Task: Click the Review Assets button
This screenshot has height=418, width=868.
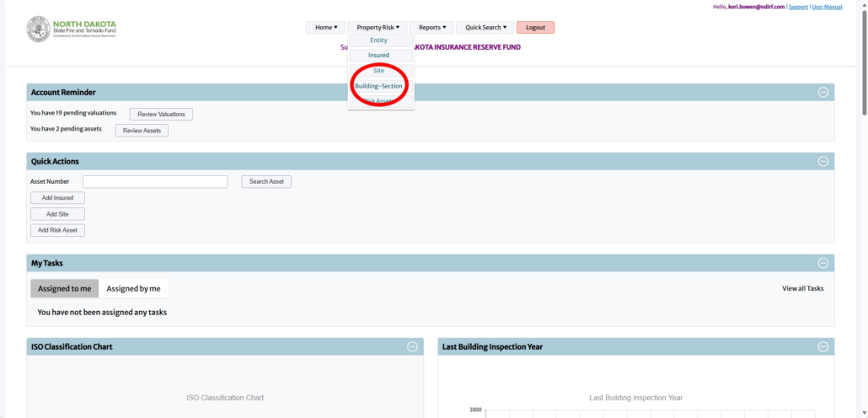Action: click(142, 131)
